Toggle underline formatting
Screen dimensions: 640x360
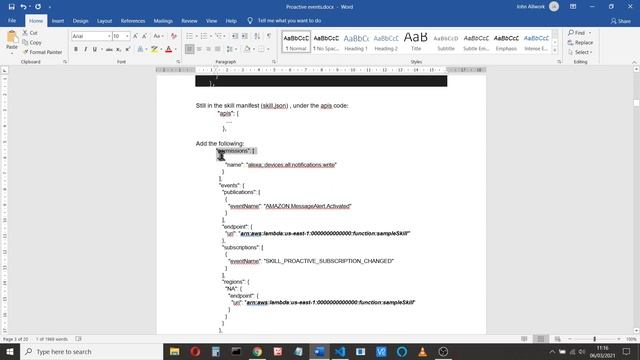point(95,49)
